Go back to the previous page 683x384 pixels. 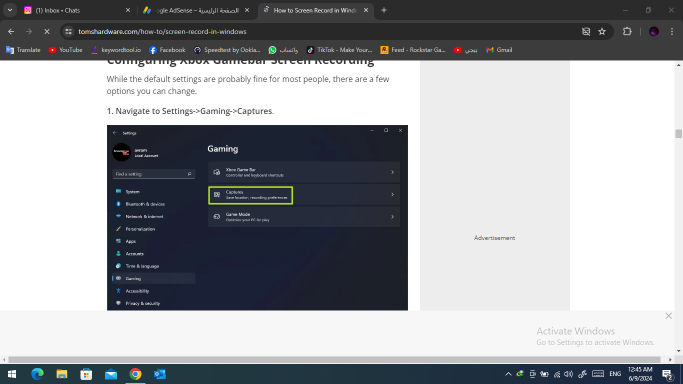coord(11,31)
